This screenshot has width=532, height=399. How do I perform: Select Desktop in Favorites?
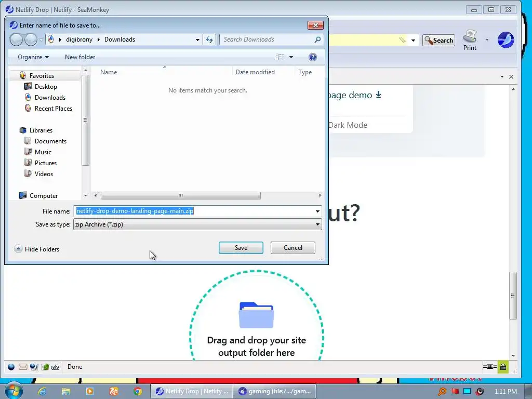pos(46,87)
